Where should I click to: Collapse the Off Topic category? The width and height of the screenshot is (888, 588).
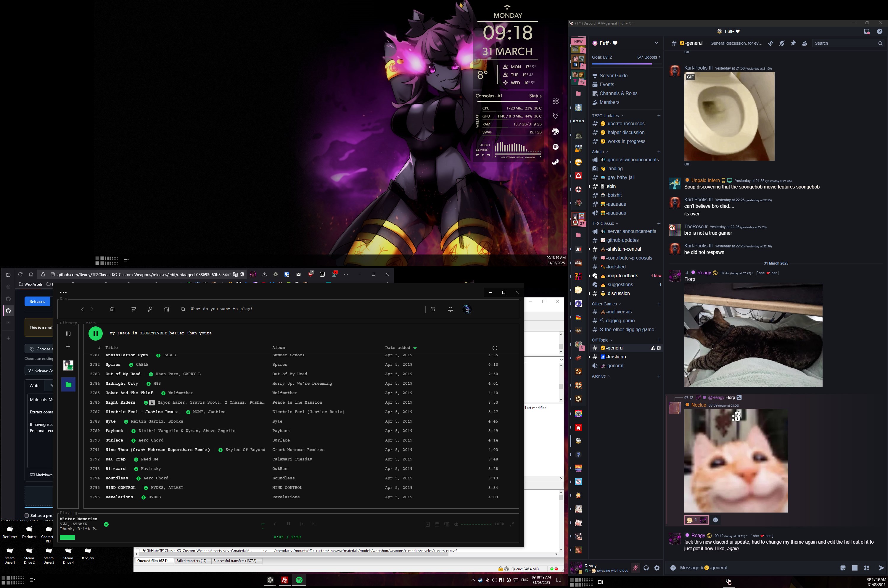pyautogui.click(x=602, y=340)
